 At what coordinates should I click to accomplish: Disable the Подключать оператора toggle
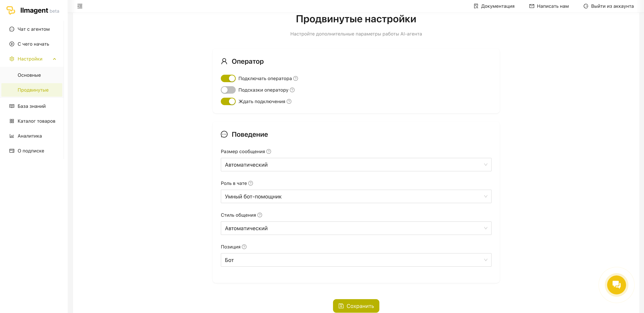pos(228,78)
